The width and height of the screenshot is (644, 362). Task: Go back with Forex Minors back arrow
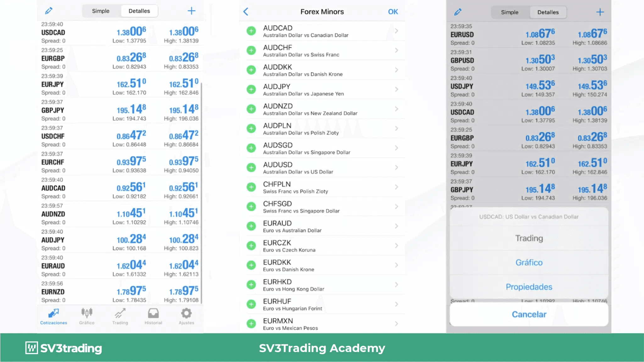point(246,12)
